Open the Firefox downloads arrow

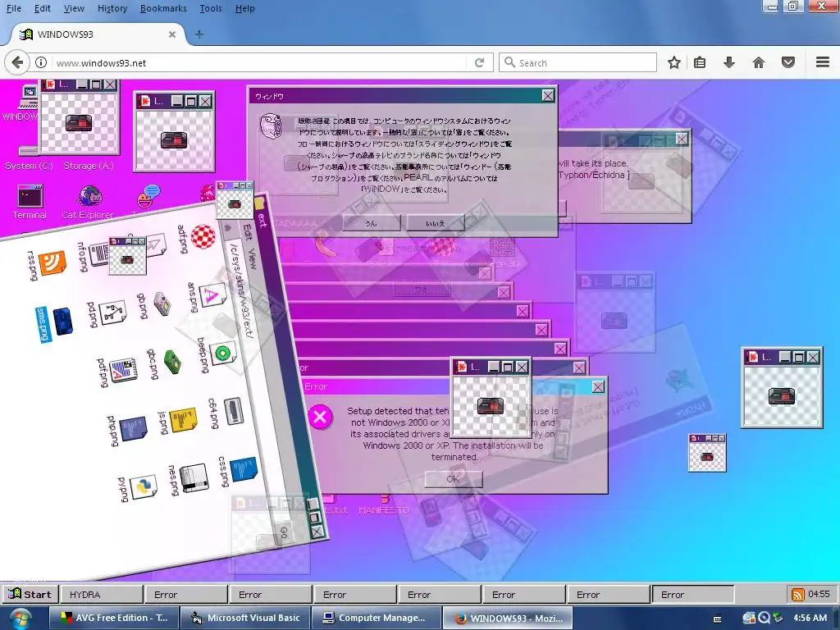pos(729,62)
